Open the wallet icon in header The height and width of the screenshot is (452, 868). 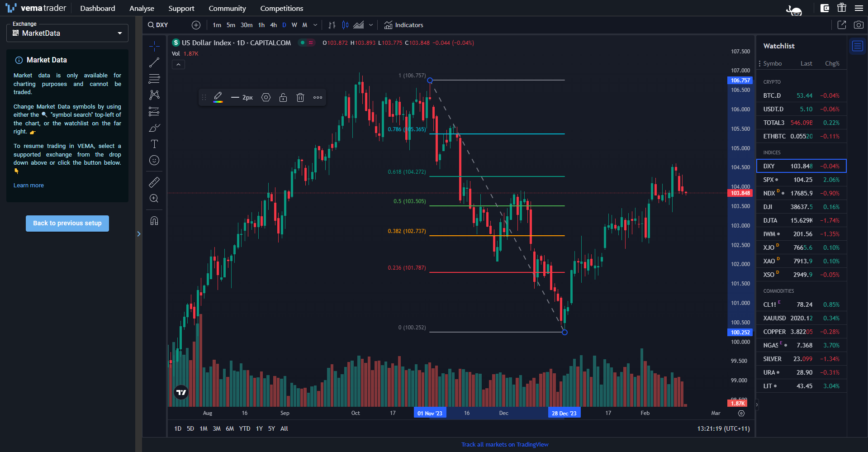point(825,8)
